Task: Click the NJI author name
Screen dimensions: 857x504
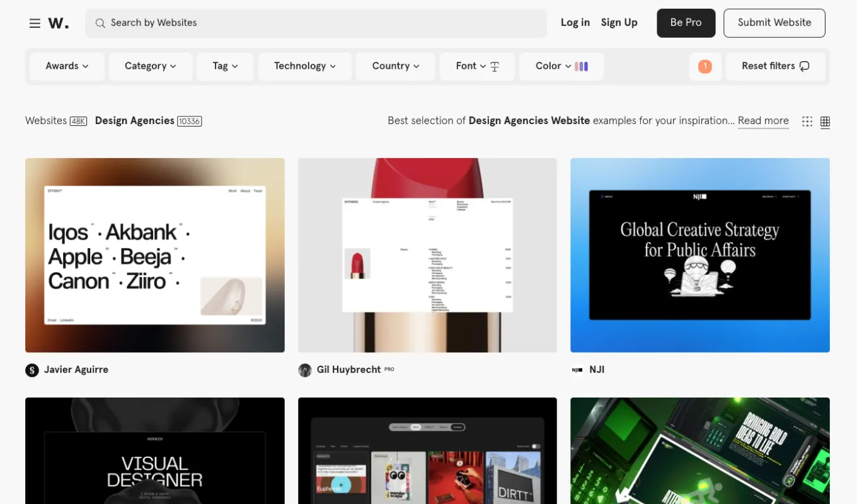Action: coord(597,370)
